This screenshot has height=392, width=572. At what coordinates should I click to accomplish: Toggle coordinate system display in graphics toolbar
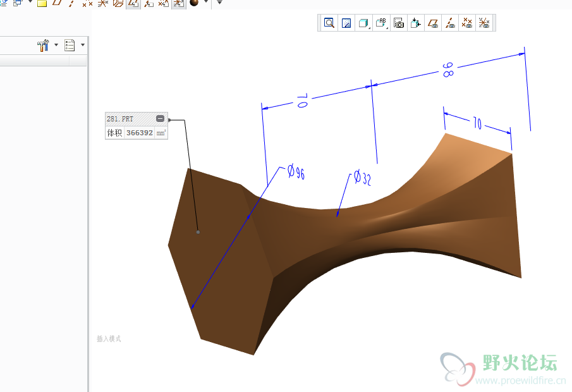[x=484, y=23]
